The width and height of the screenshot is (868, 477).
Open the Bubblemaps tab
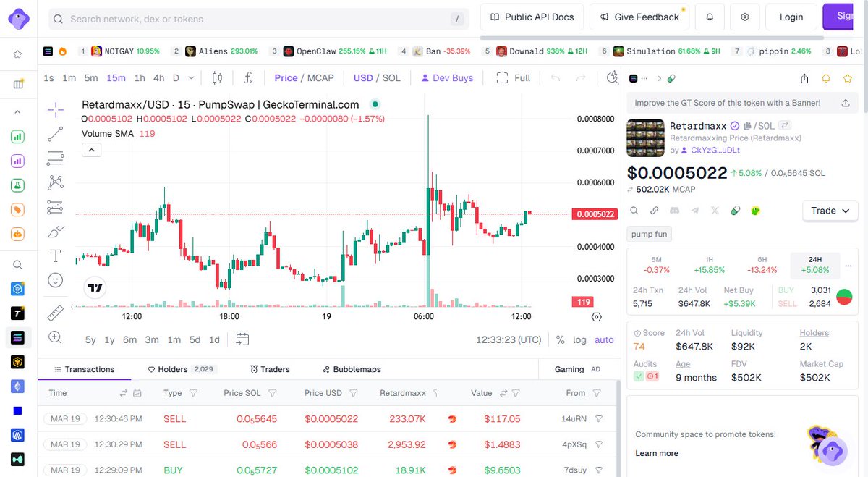tap(352, 369)
